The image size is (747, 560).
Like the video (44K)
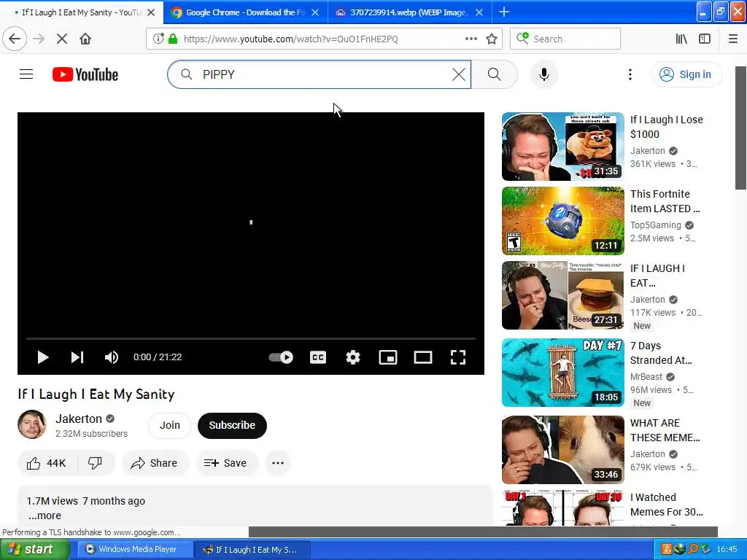click(x=47, y=463)
